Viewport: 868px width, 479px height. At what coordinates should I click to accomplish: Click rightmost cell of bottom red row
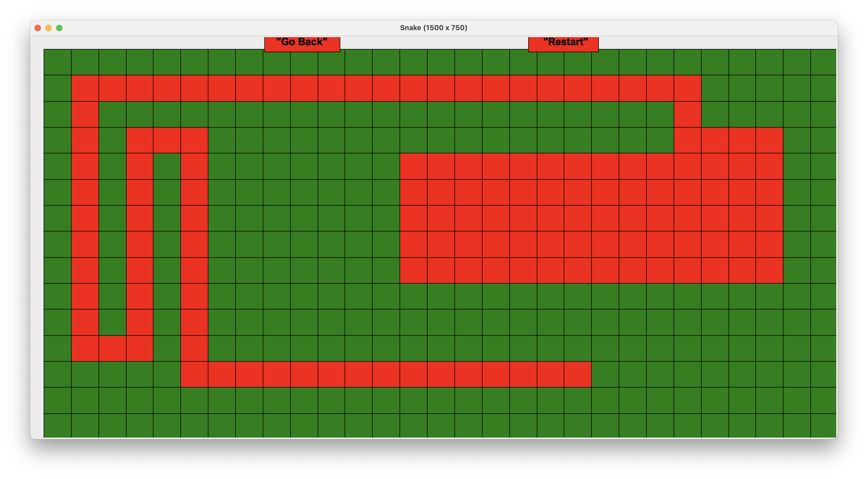(x=577, y=374)
